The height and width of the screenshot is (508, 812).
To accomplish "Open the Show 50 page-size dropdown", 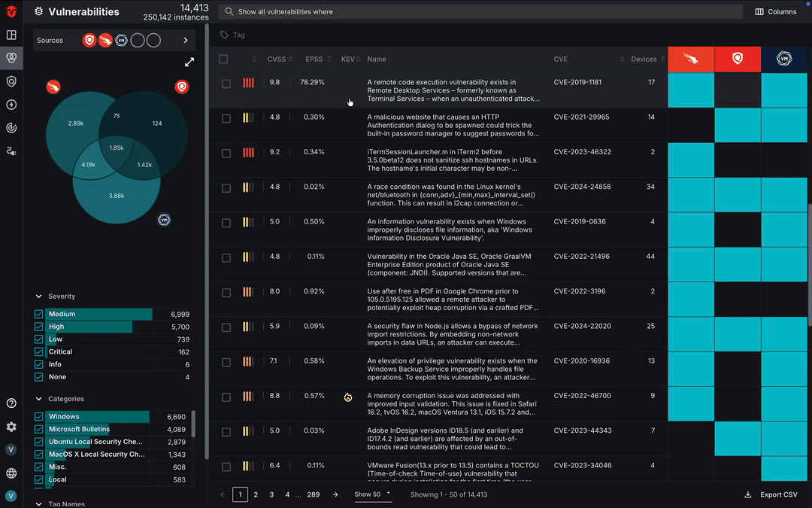I will tap(373, 494).
